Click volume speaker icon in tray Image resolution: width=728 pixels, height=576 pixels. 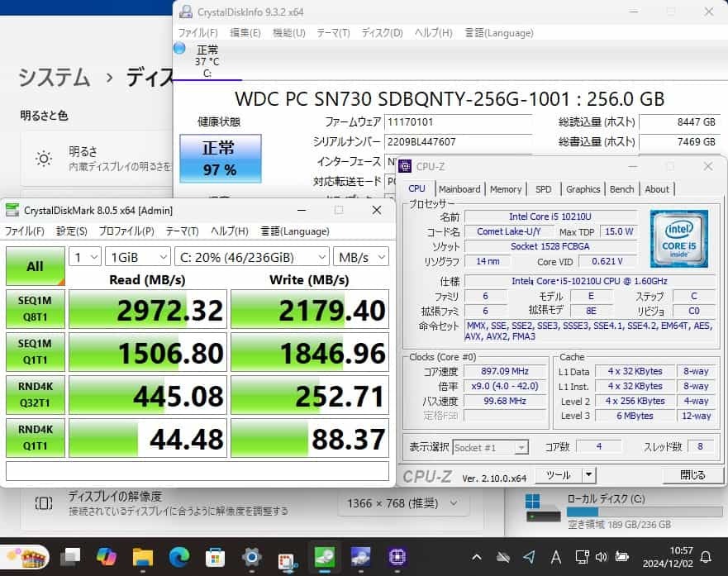[x=602, y=556]
